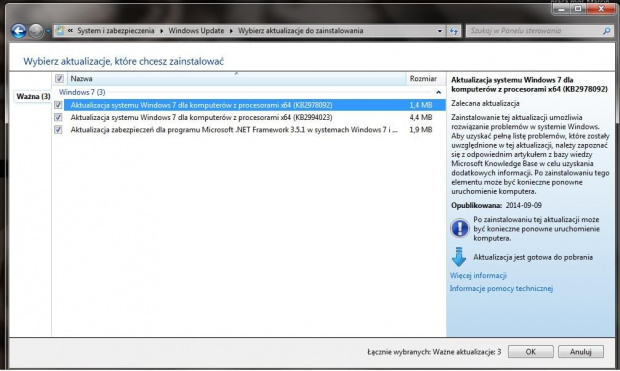620x371 pixels.
Task: Sort list by Nazwa column header
Action: coord(236,78)
